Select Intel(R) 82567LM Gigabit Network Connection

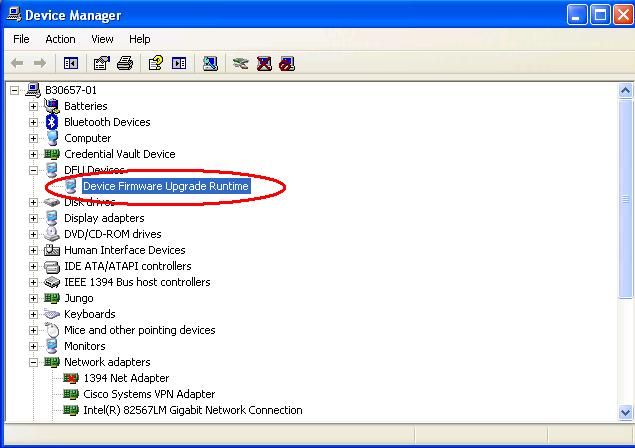coord(193,410)
